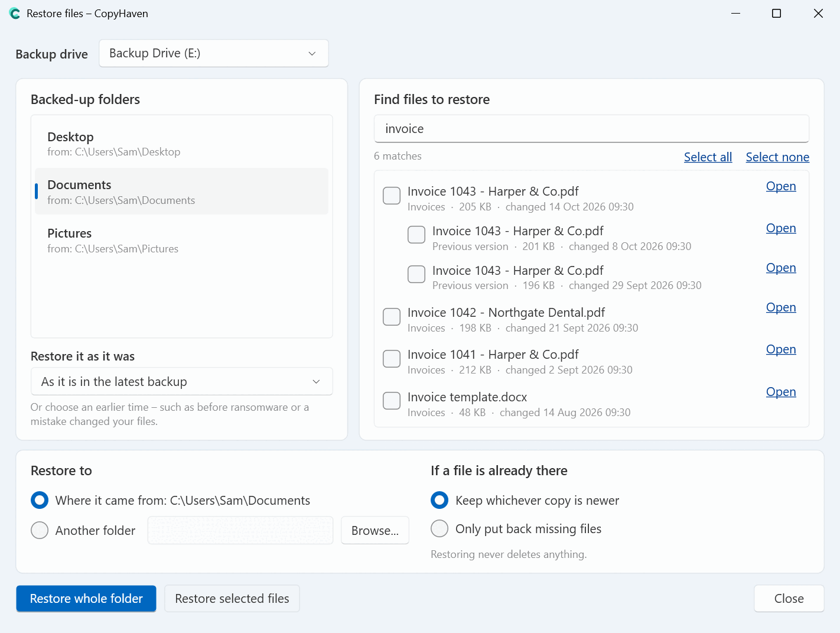Viewport: 840px width, 633px height.
Task: Open Invoice 1043 version changed 29 Sept
Action: coord(781,268)
